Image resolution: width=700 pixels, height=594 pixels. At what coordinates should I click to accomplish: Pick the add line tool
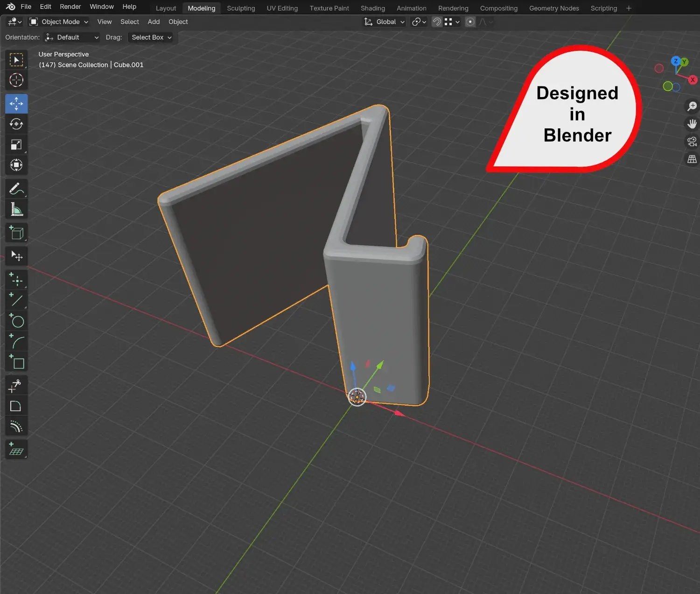click(16, 300)
